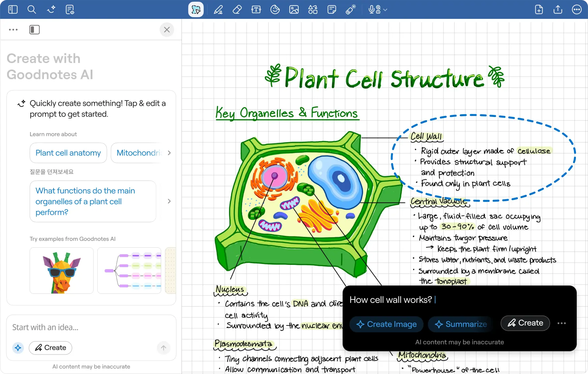Open the document outline notes icon

pyautogui.click(x=70, y=9)
